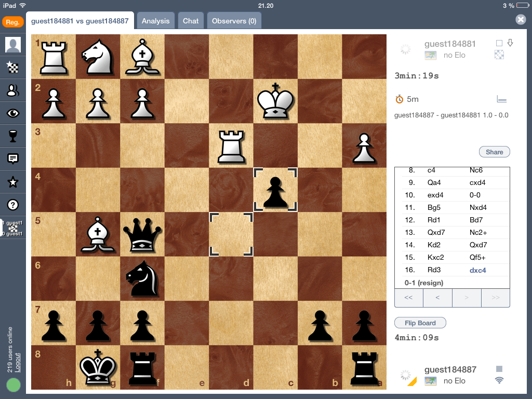Click the profile avatar icon in sidebar
This screenshot has width=532, height=399.
12,45
